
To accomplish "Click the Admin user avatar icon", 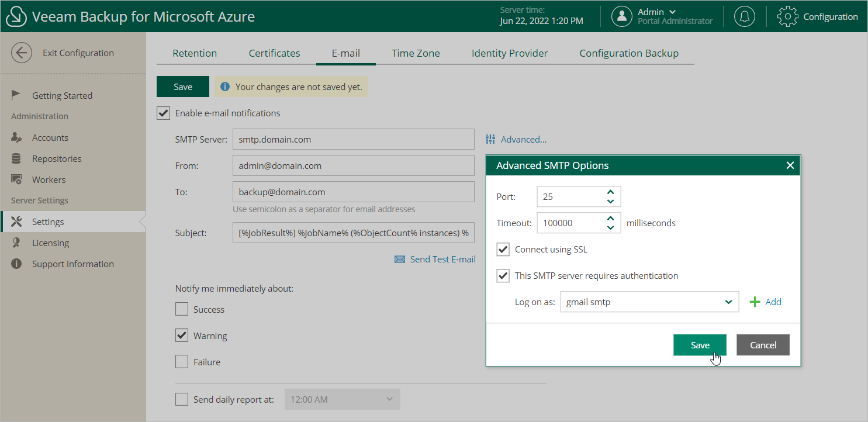I will [x=622, y=16].
